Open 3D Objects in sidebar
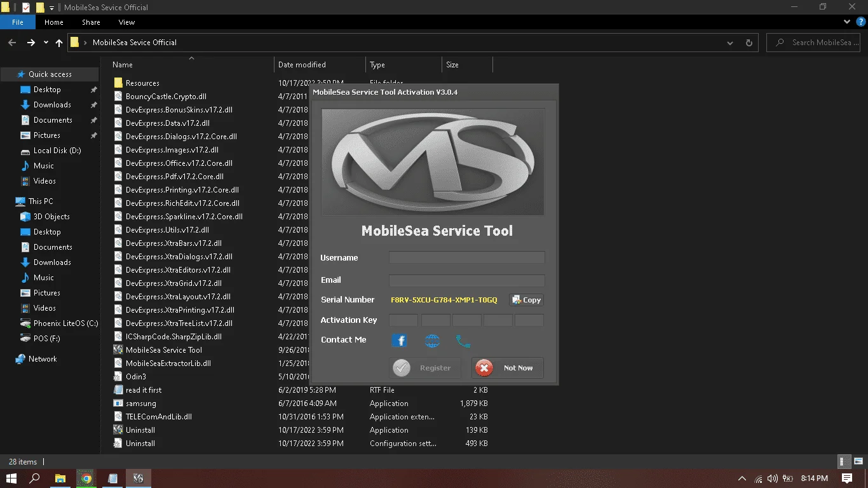 pos(51,217)
